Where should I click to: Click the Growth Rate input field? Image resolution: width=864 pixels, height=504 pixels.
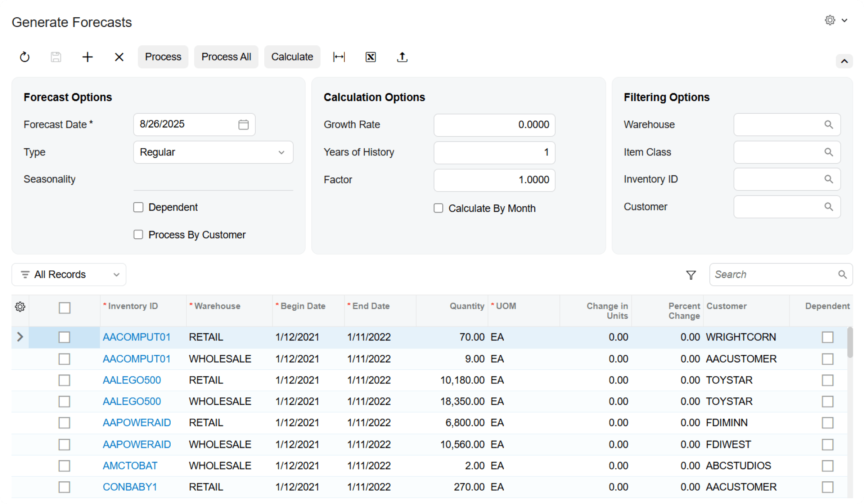[x=494, y=125]
